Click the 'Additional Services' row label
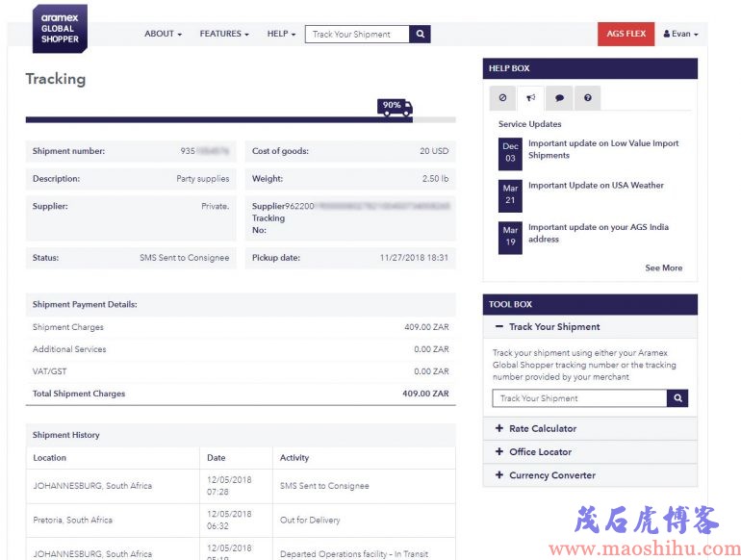Screen dimensions: 741x560 (x=69, y=349)
